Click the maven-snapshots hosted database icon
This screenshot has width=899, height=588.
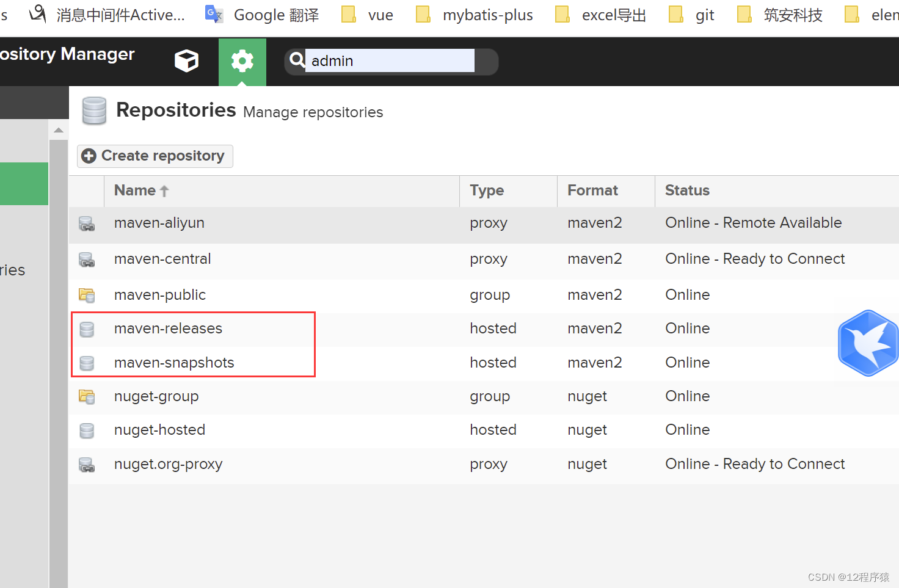click(87, 363)
